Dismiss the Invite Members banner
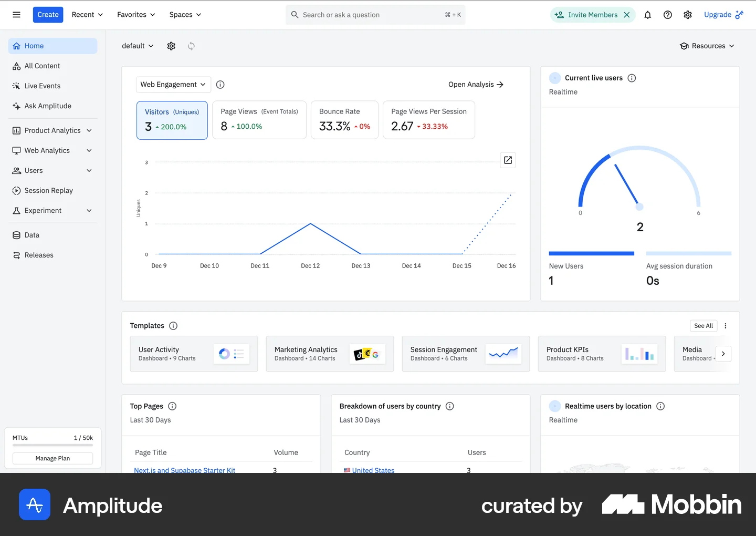The width and height of the screenshot is (756, 536). click(x=627, y=15)
